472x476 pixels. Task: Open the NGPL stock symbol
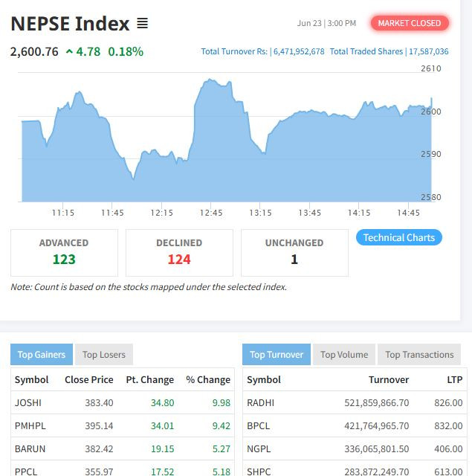tap(260, 448)
